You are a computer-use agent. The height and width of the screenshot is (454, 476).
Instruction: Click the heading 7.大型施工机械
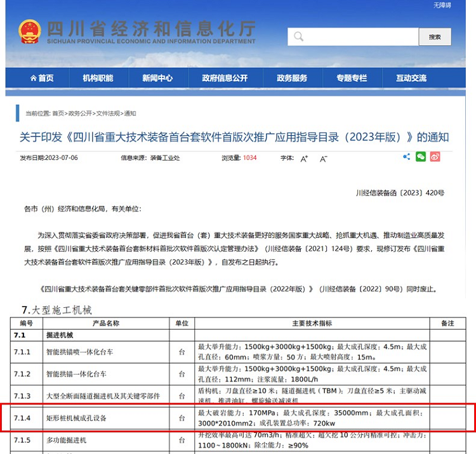tap(56, 310)
